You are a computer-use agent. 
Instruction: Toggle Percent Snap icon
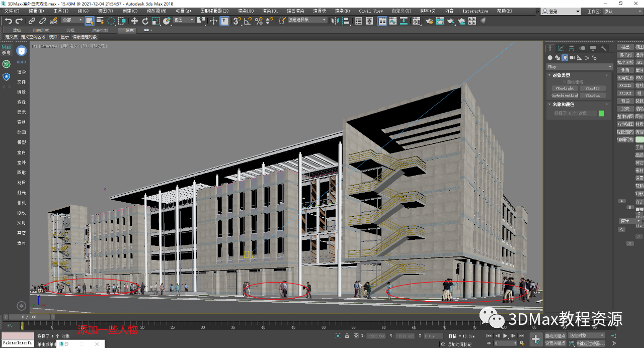[259, 21]
